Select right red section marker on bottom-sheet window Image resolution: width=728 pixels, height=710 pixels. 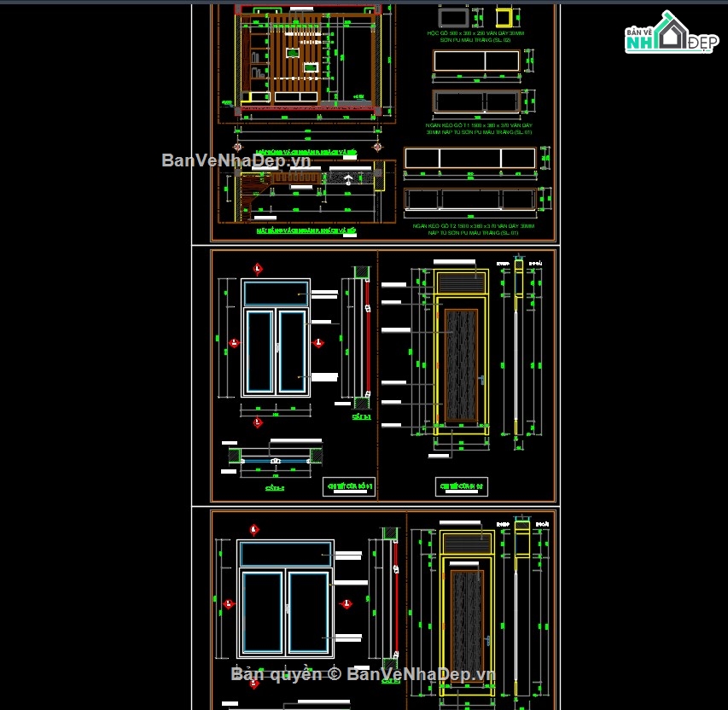click(346, 603)
